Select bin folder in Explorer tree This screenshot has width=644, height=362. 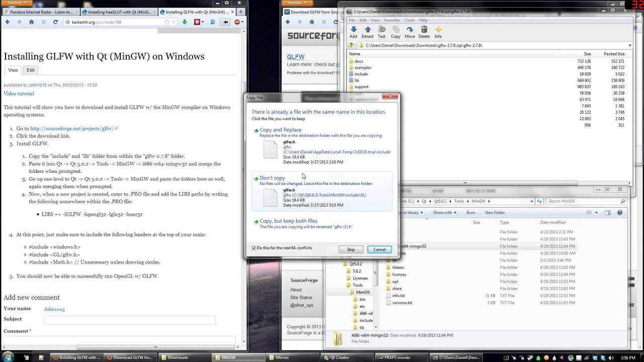point(362,299)
